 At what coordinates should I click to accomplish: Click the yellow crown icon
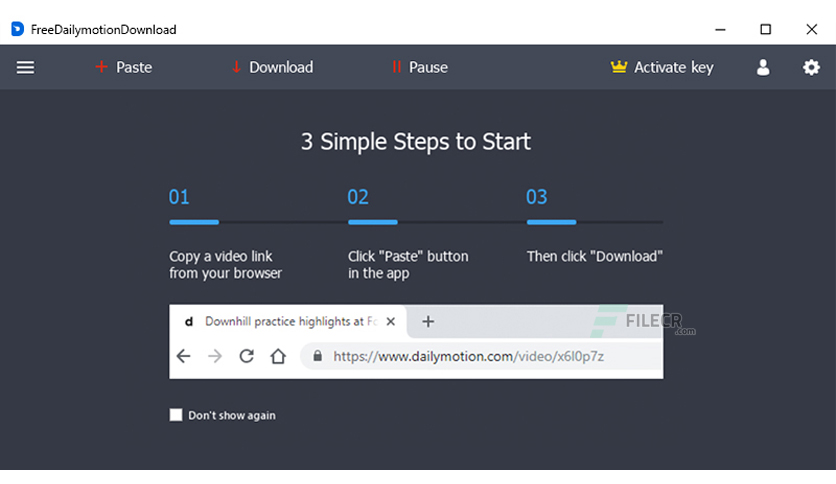[x=618, y=67]
